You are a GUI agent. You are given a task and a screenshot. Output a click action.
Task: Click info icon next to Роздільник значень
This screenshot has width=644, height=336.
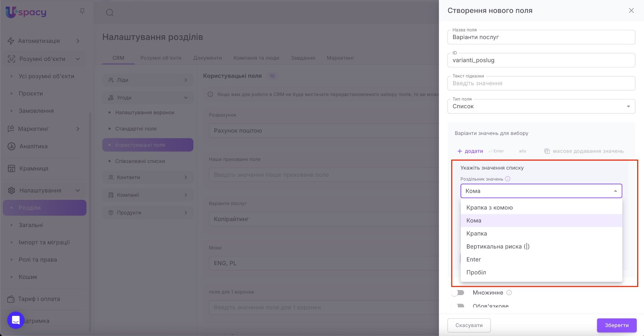click(x=508, y=179)
